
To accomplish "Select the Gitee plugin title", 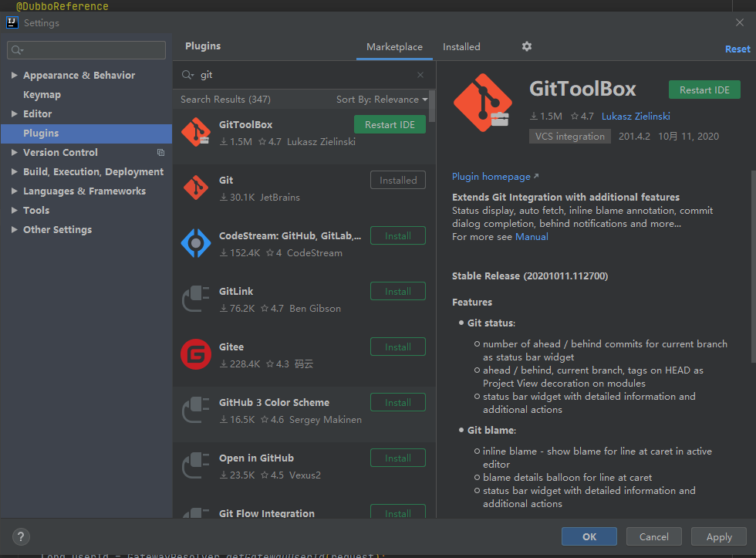I will click(x=231, y=347).
